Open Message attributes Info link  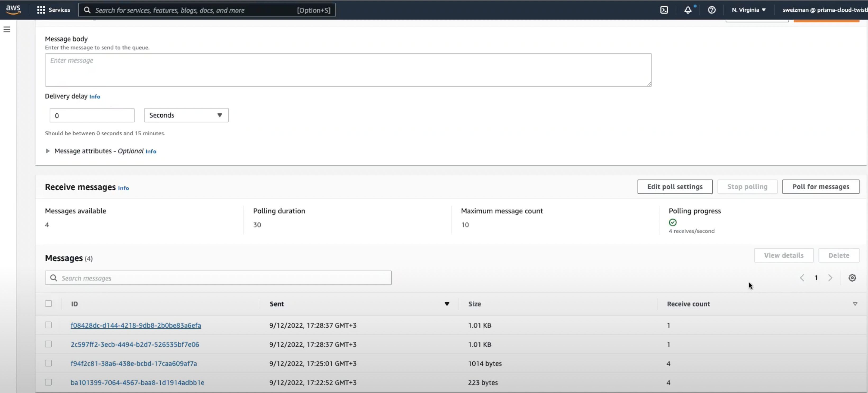pyautogui.click(x=151, y=151)
